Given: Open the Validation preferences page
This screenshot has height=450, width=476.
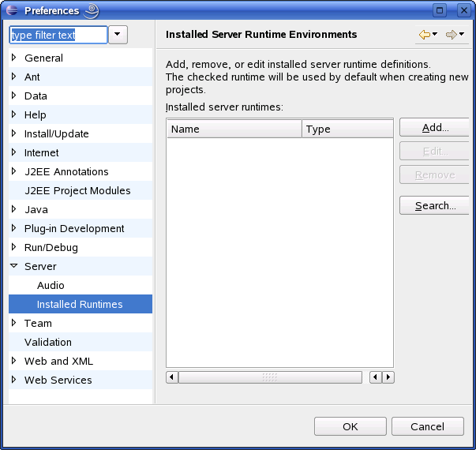Looking at the screenshot, I should pos(48,342).
